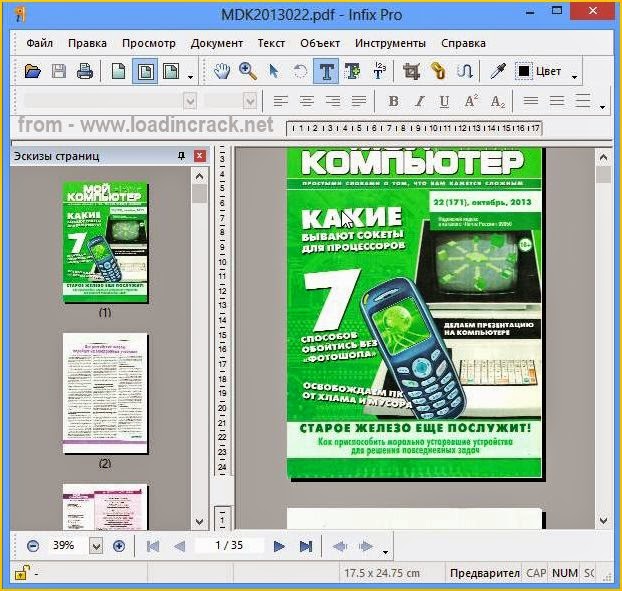Image resolution: width=622 pixels, height=591 pixels.
Task: Open a file with the folder icon
Action: [x=33, y=71]
